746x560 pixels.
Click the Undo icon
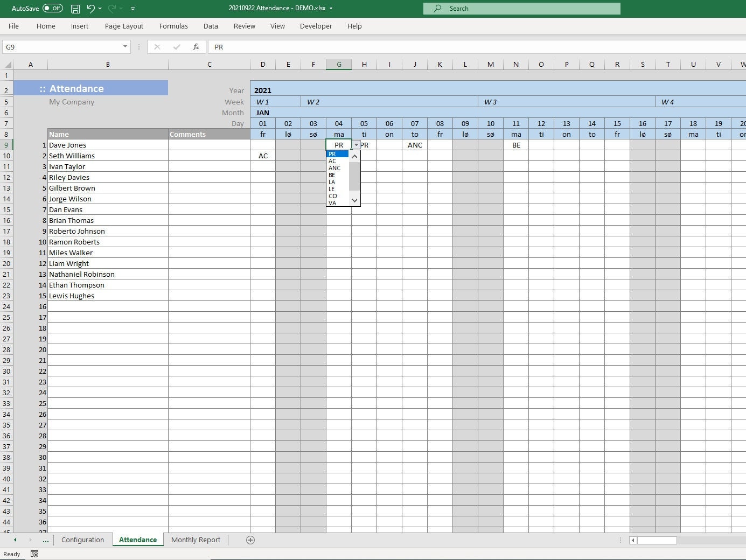(89, 8)
